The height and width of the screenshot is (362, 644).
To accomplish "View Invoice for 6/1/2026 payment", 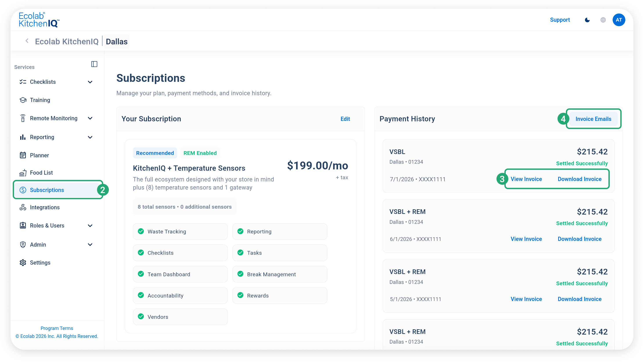I will click(526, 239).
